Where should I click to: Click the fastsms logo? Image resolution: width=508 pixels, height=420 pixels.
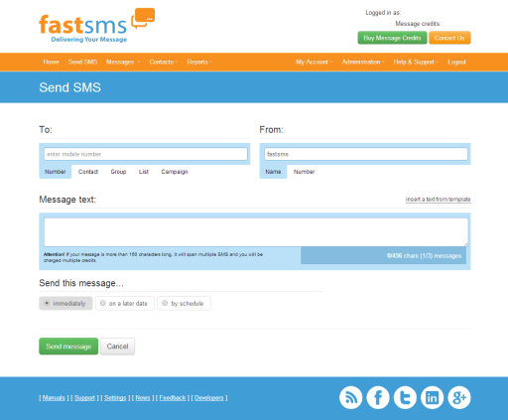[96, 26]
